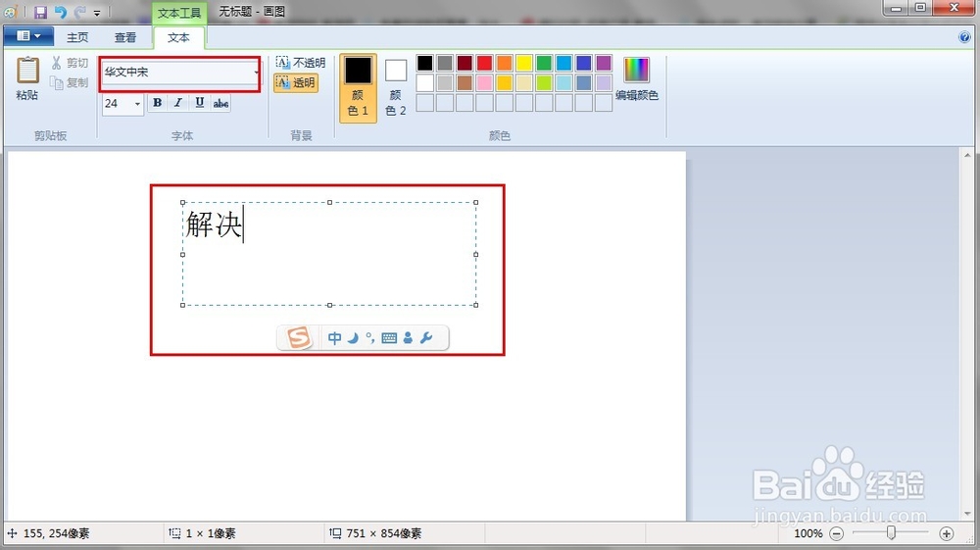Pick the orange color swatch
The width and height of the screenshot is (980, 550).
point(505,63)
